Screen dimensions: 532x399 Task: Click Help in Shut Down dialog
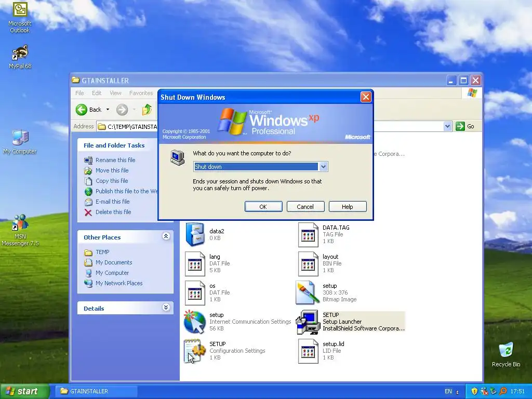pos(348,207)
